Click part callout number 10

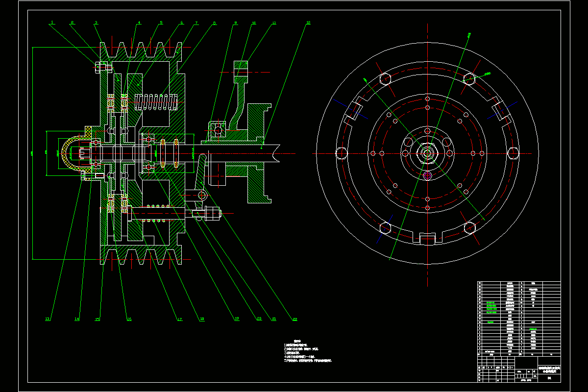click(x=253, y=22)
